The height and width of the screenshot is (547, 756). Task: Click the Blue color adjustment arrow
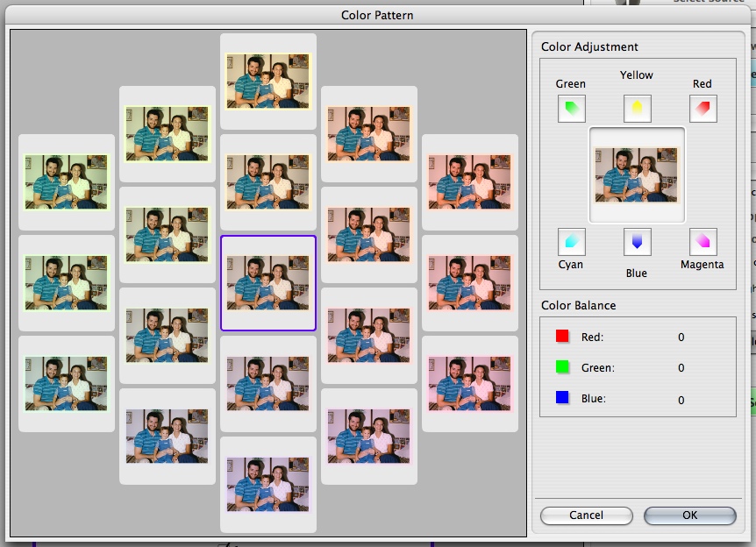(x=638, y=241)
